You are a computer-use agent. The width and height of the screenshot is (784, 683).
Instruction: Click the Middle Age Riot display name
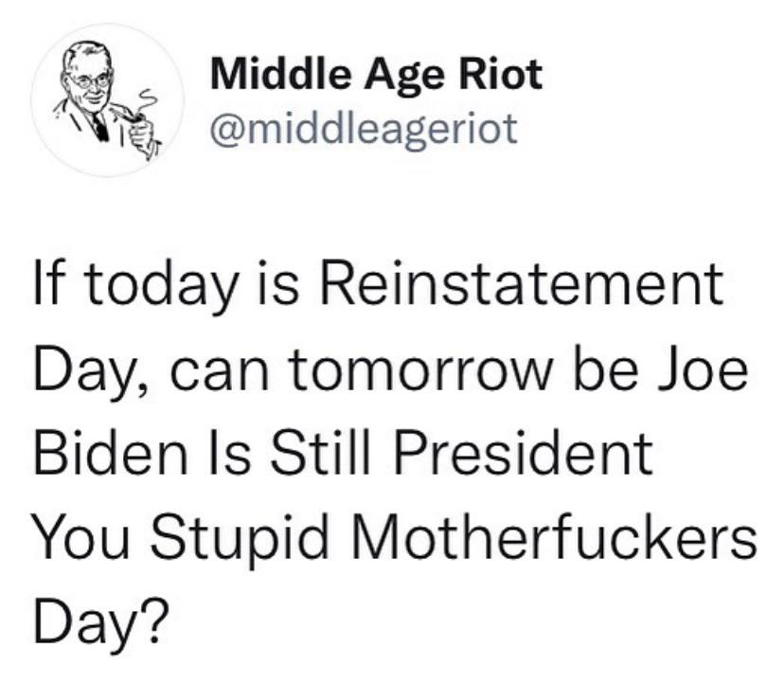377,75
